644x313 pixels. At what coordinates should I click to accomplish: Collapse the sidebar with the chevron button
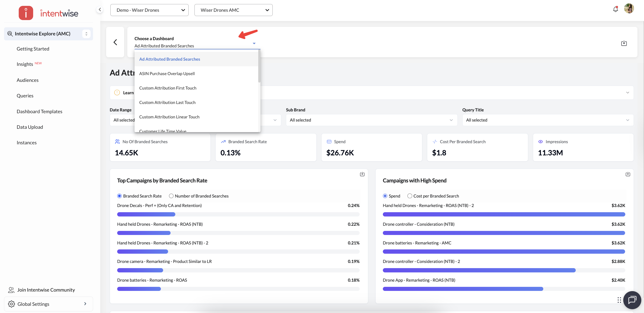coord(100,9)
